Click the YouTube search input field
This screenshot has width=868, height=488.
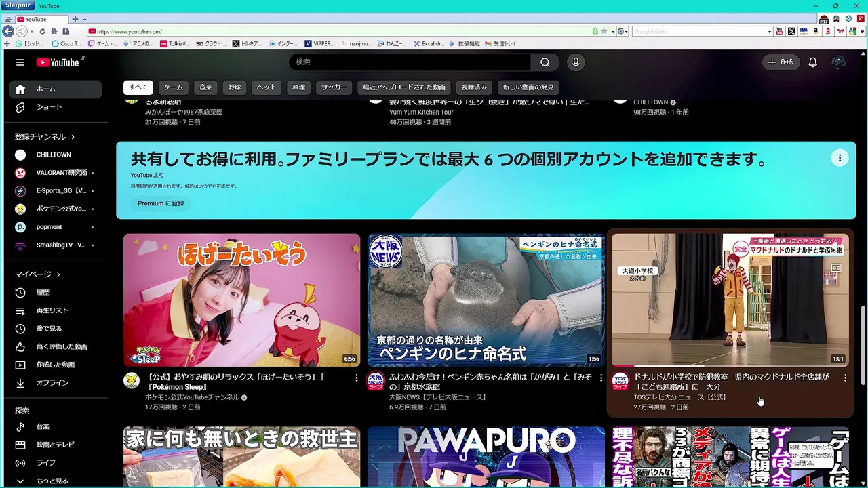coord(410,62)
